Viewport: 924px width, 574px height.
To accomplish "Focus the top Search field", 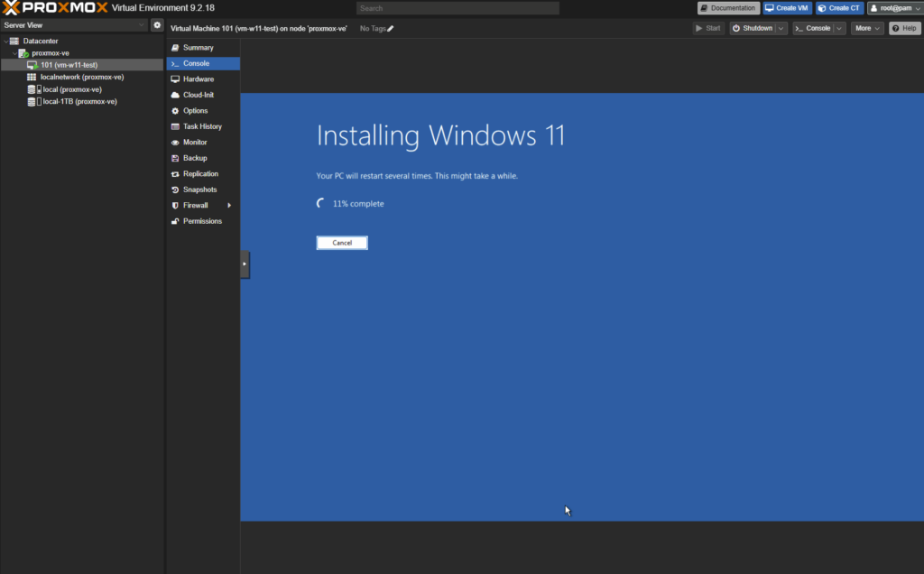I will (x=457, y=8).
